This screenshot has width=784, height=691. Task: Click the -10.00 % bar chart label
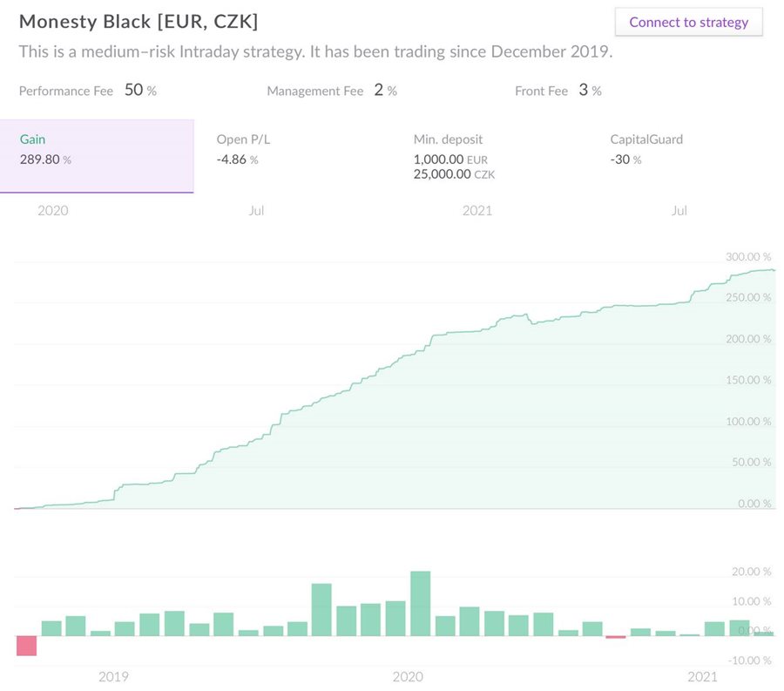point(749,660)
